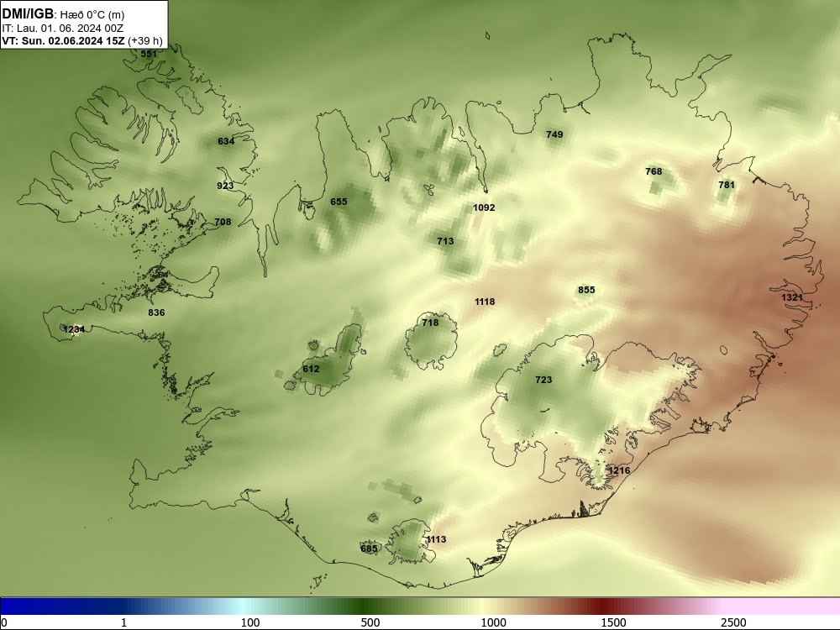The height and width of the screenshot is (630, 840).
Task: Click the 1 tick on the color scale
Action: click(123, 622)
